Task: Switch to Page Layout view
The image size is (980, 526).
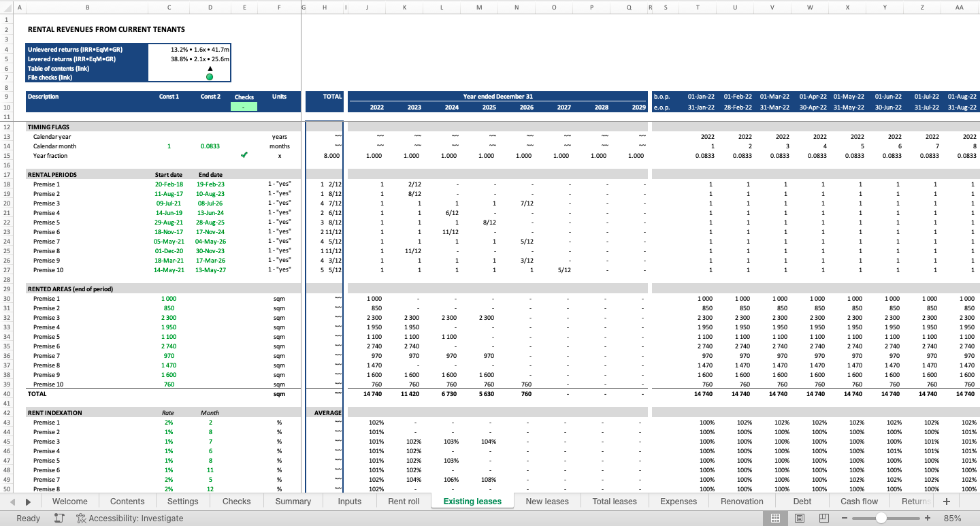Action: tap(800, 518)
